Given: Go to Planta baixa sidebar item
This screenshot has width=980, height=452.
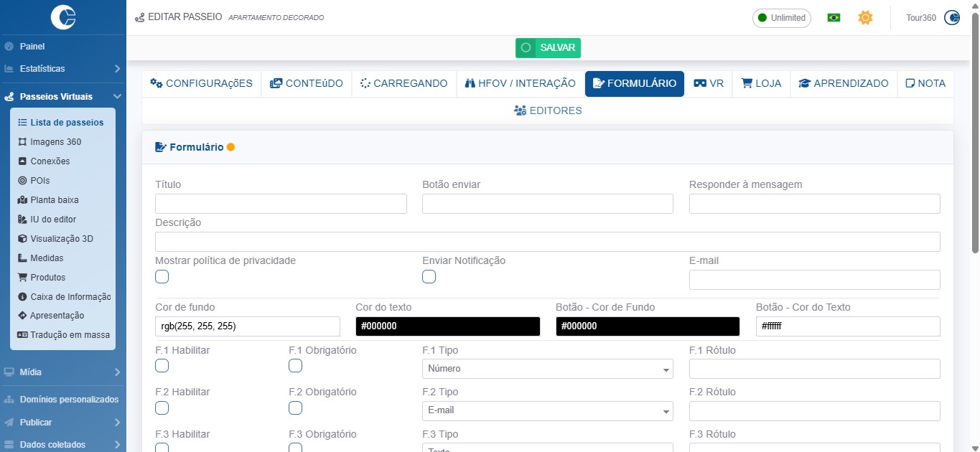Looking at the screenshot, I should (x=54, y=200).
